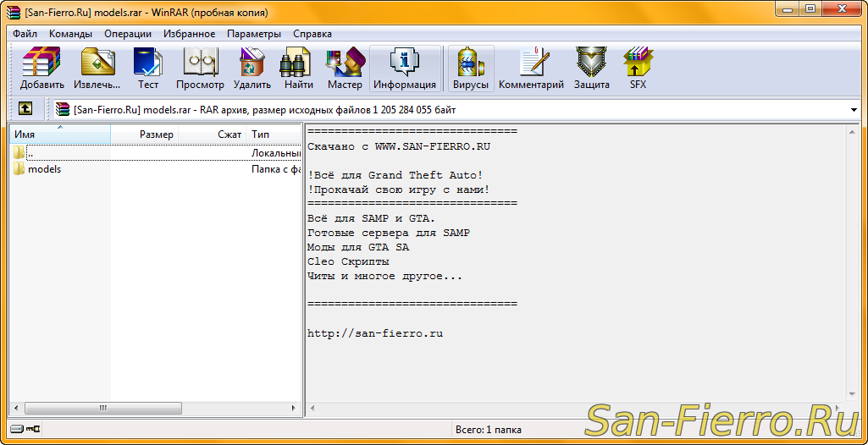
Task: Select the models folder in list
Action: pos(44,169)
